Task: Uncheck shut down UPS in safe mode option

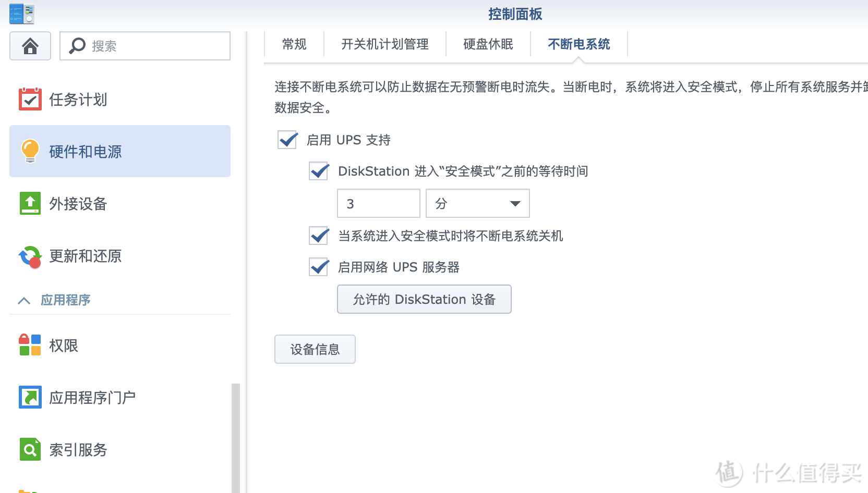Action: 319,236
